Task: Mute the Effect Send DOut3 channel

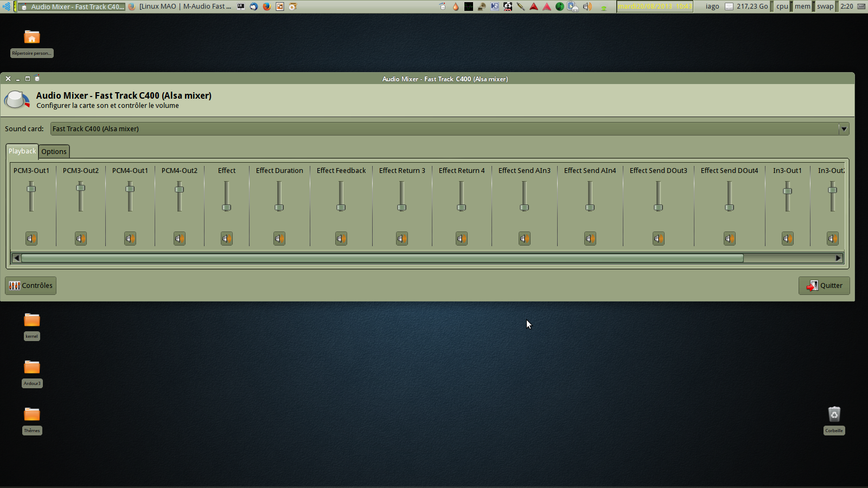Action: (x=659, y=239)
